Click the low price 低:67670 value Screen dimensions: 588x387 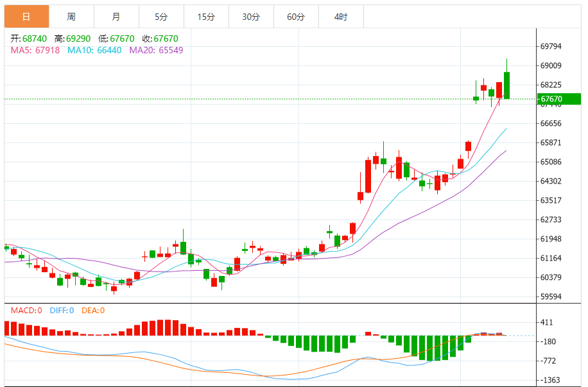click(116, 39)
